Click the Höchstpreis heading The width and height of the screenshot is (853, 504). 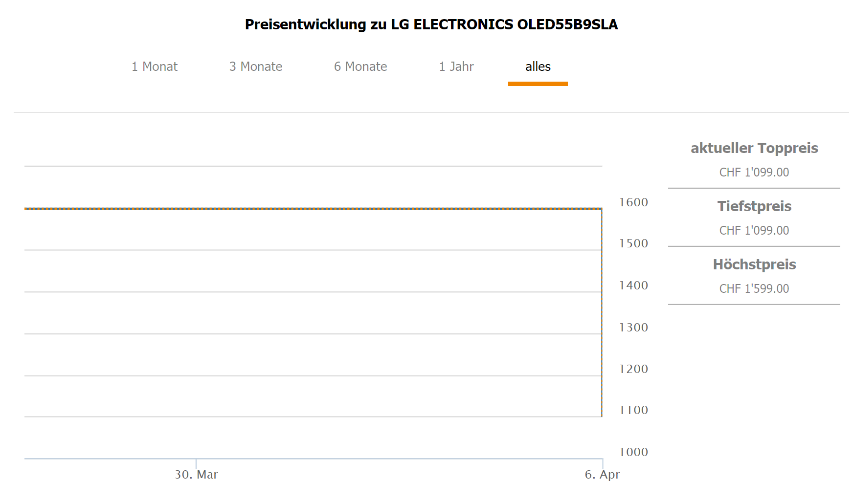pyautogui.click(x=754, y=264)
